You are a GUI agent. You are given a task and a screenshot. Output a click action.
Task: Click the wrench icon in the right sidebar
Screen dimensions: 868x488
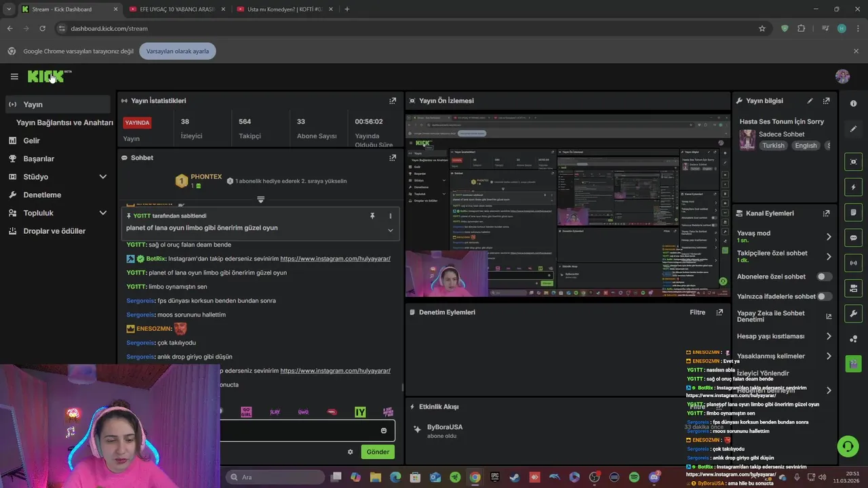point(853,314)
